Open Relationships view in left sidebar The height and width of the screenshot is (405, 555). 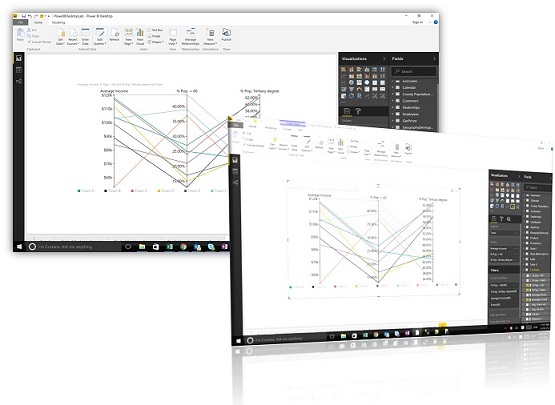coord(19,81)
